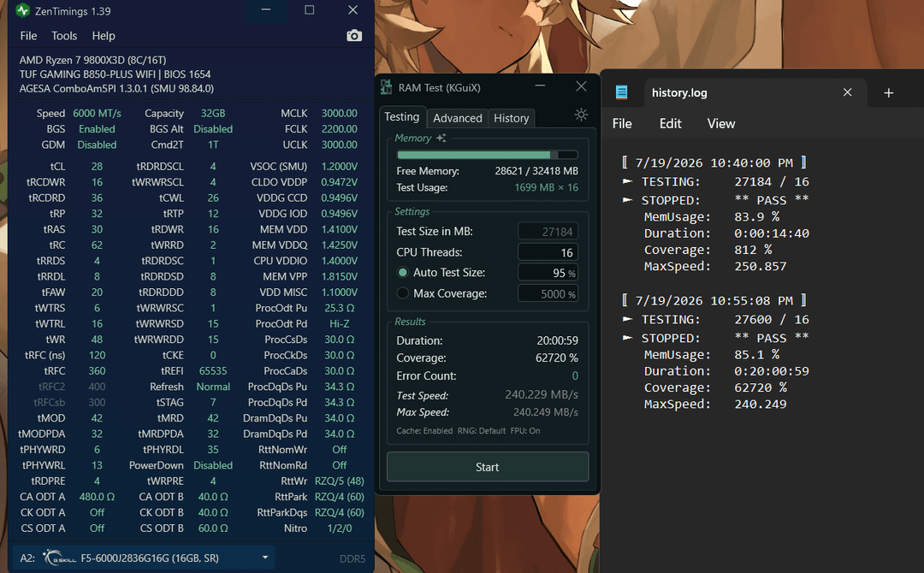Switch to the Advanced tab in RAM Test
Viewport: 924px width, 573px height.
click(457, 118)
